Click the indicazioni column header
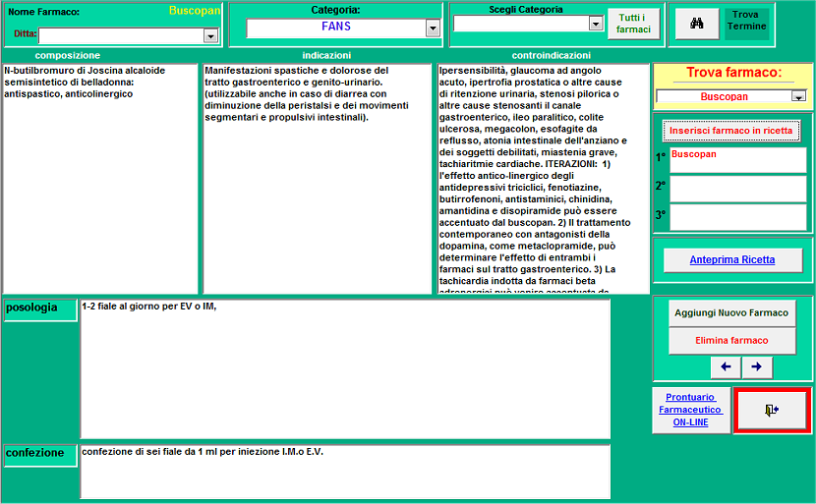The image size is (816, 504). click(x=326, y=56)
